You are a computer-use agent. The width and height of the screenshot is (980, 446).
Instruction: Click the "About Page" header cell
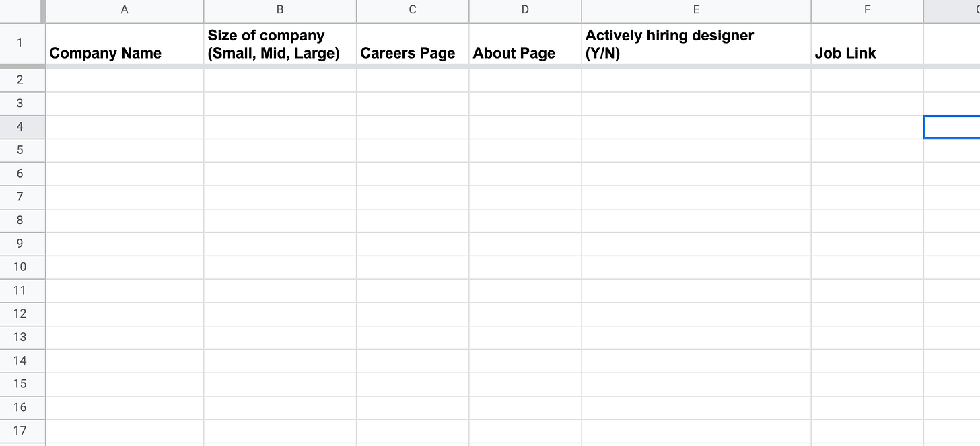[524, 44]
